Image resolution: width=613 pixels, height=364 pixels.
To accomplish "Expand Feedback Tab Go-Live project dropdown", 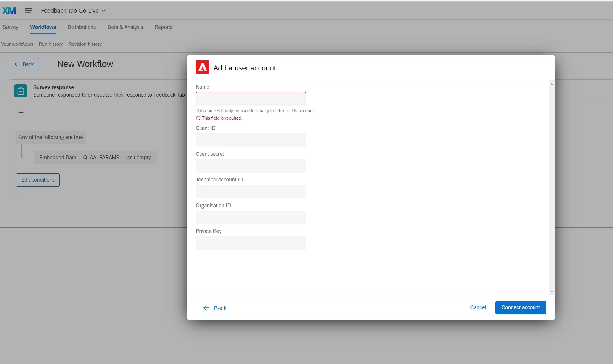I will click(x=104, y=11).
